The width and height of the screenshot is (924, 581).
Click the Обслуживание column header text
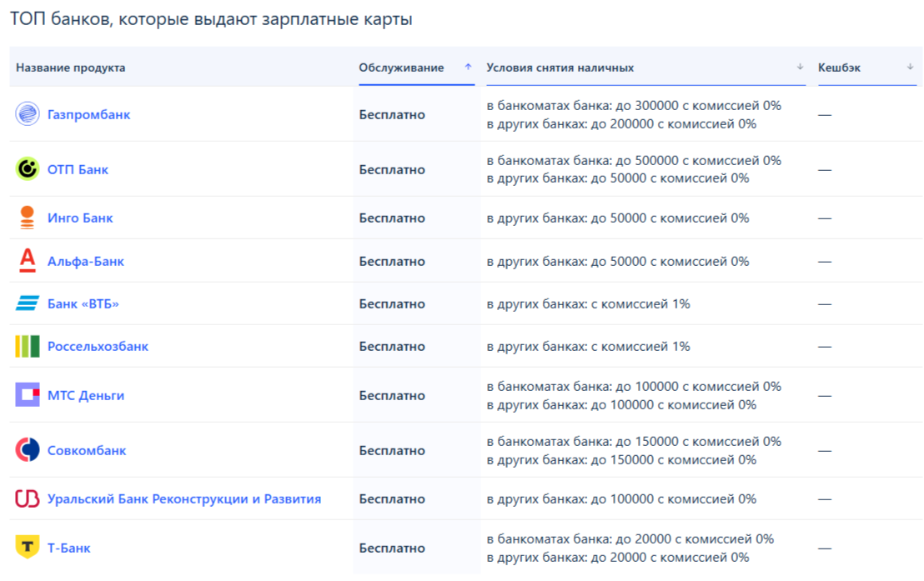(x=401, y=68)
